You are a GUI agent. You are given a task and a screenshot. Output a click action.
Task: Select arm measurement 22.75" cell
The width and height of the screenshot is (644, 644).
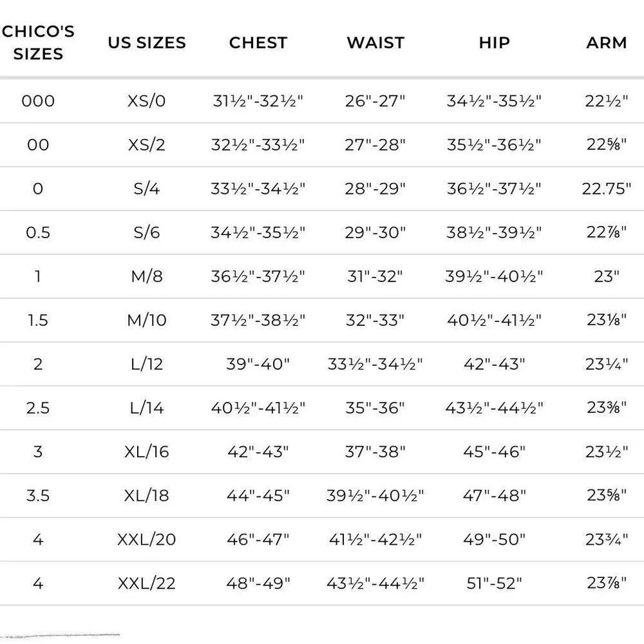pos(606,189)
